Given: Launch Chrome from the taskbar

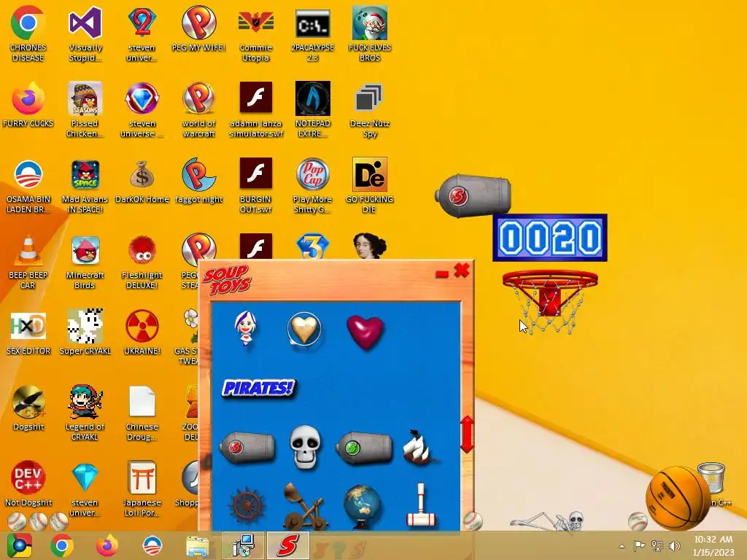Looking at the screenshot, I should point(61,545).
